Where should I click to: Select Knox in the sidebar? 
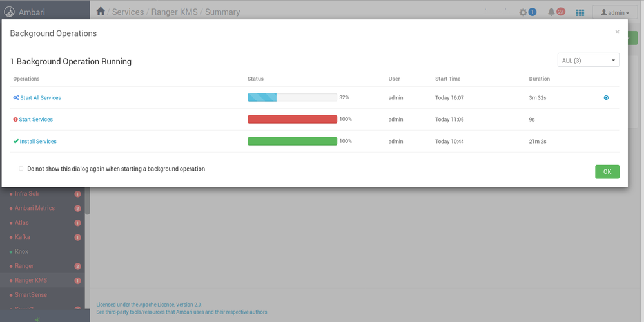pyautogui.click(x=21, y=251)
